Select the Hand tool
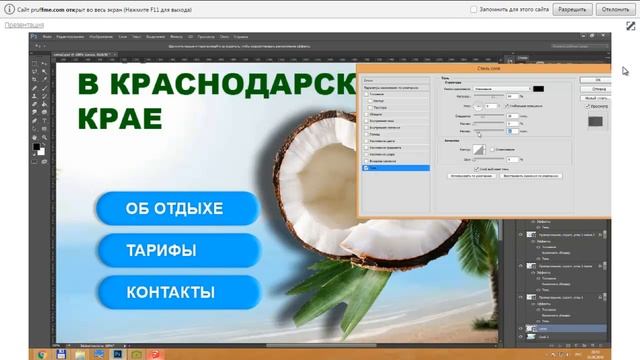 35,138
